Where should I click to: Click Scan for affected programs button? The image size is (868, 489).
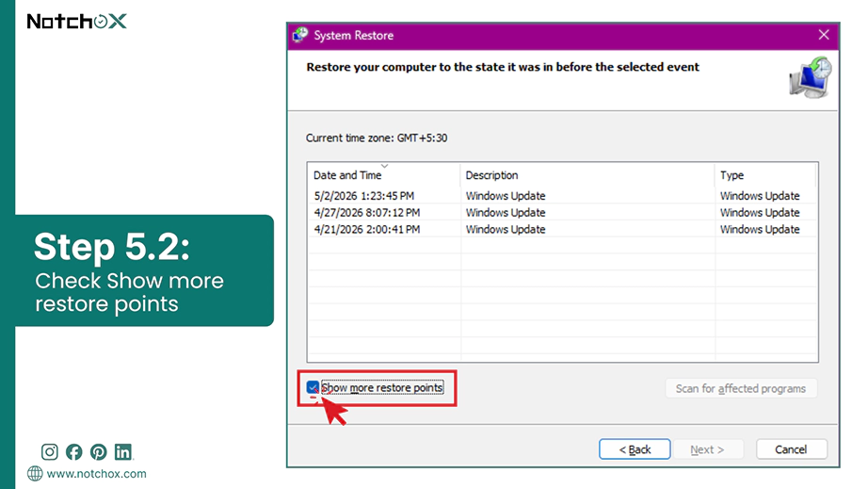[x=741, y=389]
